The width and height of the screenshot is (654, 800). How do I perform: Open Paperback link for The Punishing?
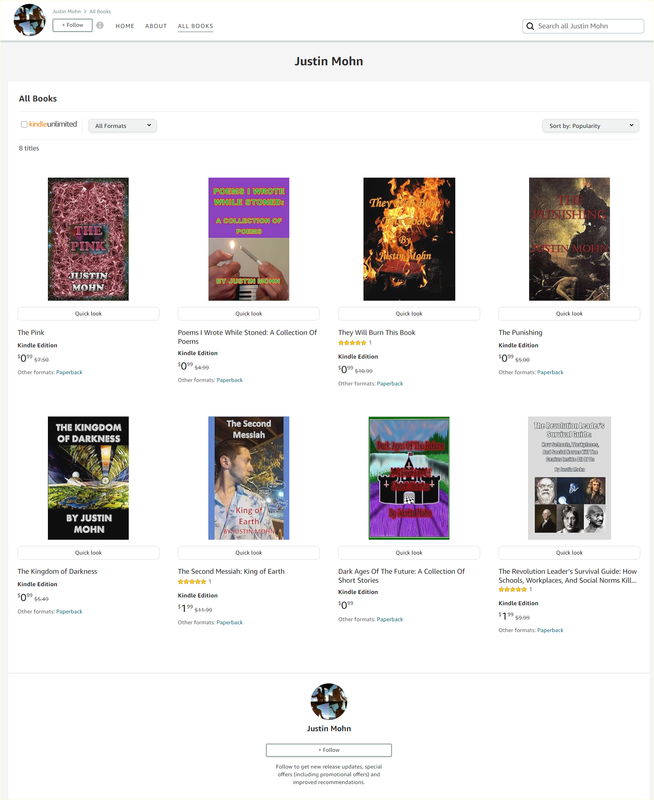550,372
